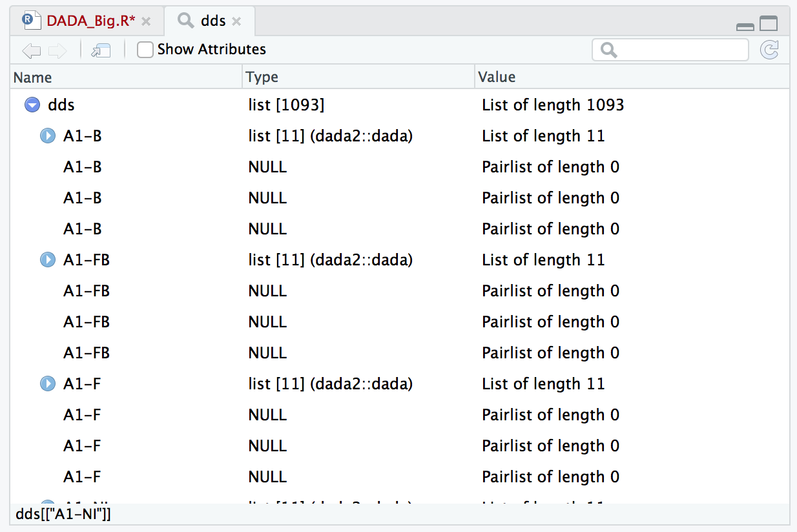Click the back navigation arrow

point(31,50)
